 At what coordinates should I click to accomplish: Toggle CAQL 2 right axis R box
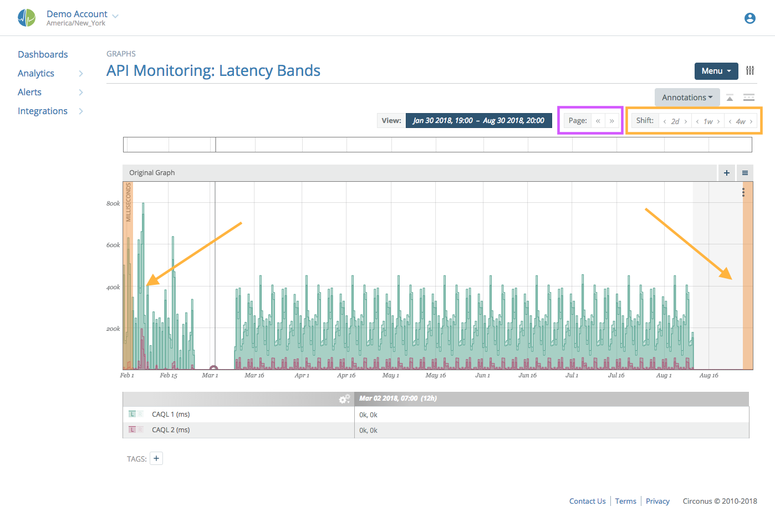click(x=140, y=429)
